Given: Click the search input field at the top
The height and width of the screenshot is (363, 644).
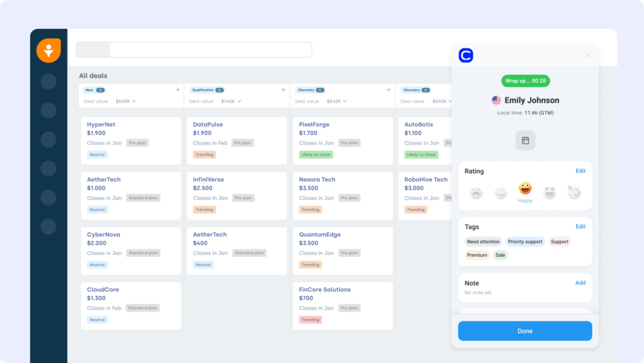Looking at the screenshot, I should (x=208, y=49).
